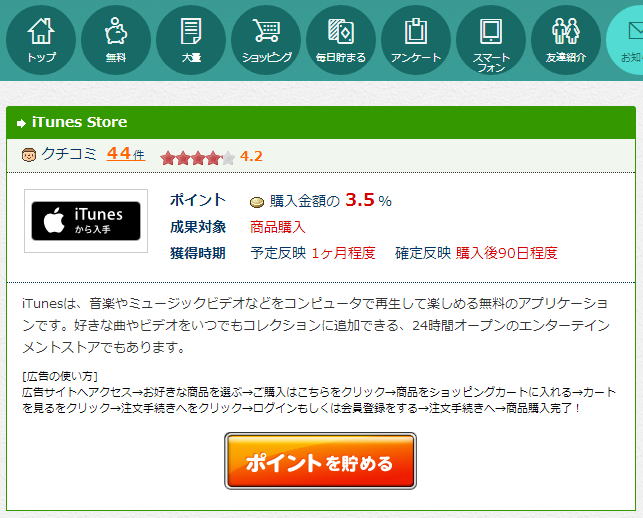The width and height of the screenshot is (643, 518).
Task: Click the iTunes から入手 logo badge
Action: point(86,221)
